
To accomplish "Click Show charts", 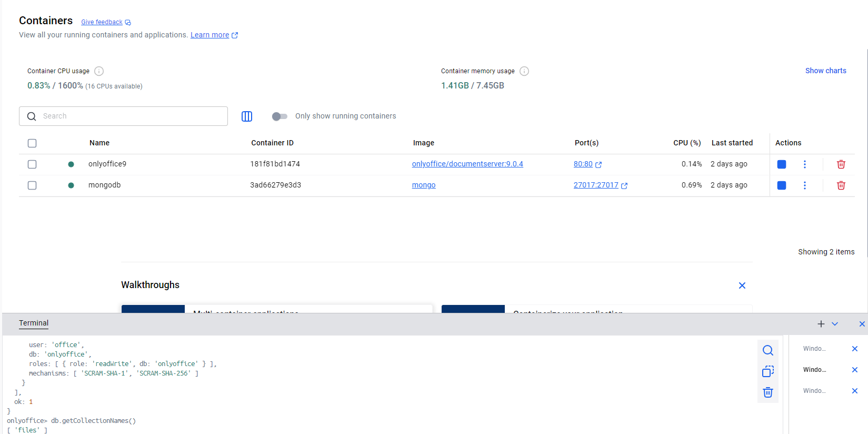I will [825, 71].
